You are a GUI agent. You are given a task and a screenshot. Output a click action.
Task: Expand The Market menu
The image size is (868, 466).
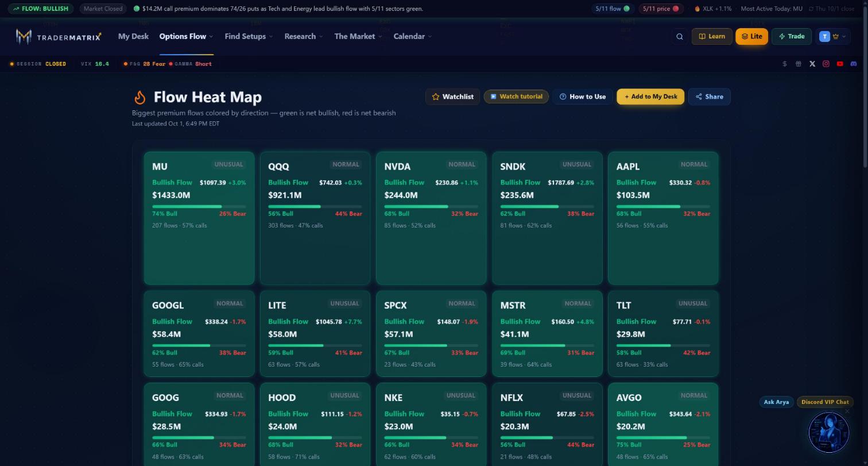(358, 36)
